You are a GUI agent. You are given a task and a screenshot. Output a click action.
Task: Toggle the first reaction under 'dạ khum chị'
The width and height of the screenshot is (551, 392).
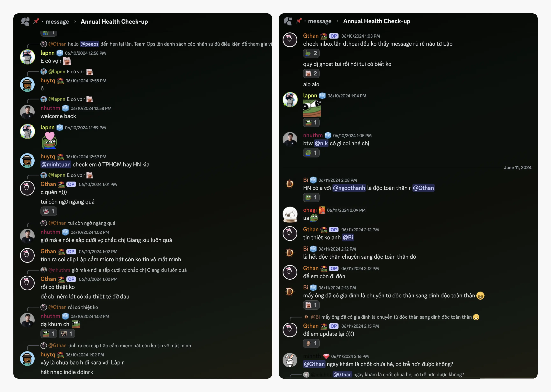[49, 334]
